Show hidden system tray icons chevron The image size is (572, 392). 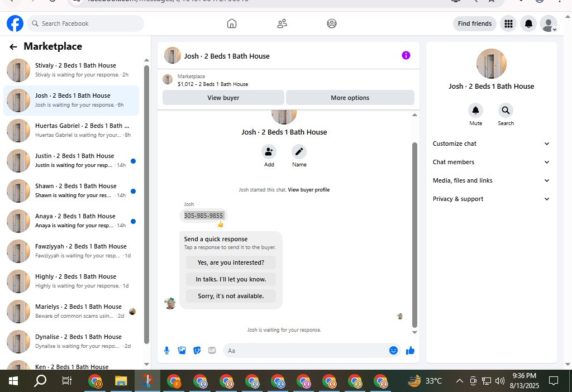[x=460, y=381]
